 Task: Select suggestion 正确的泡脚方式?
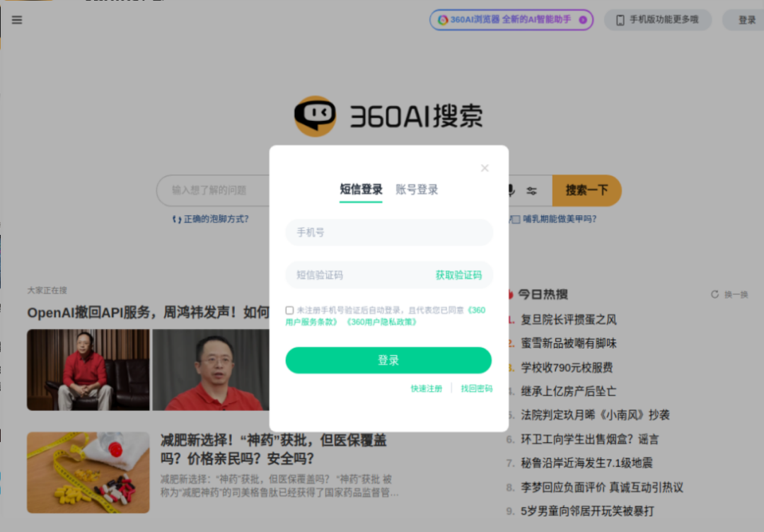click(x=216, y=219)
